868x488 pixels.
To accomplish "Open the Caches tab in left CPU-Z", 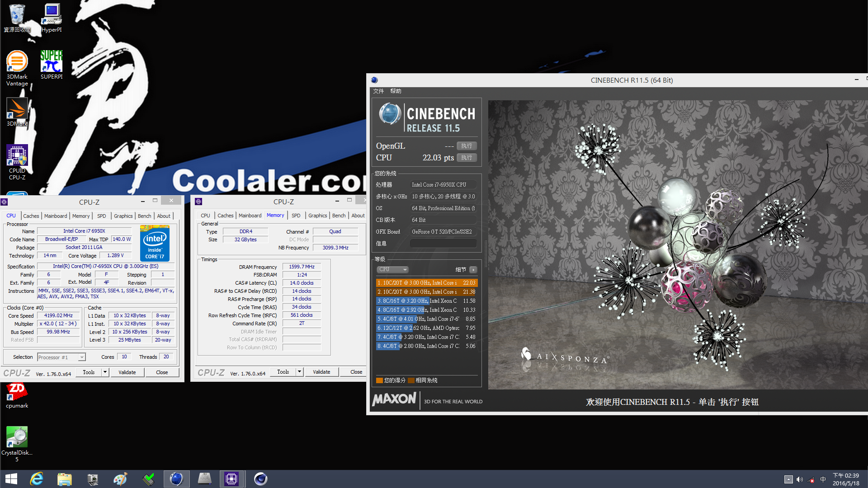I will click(31, 216).
